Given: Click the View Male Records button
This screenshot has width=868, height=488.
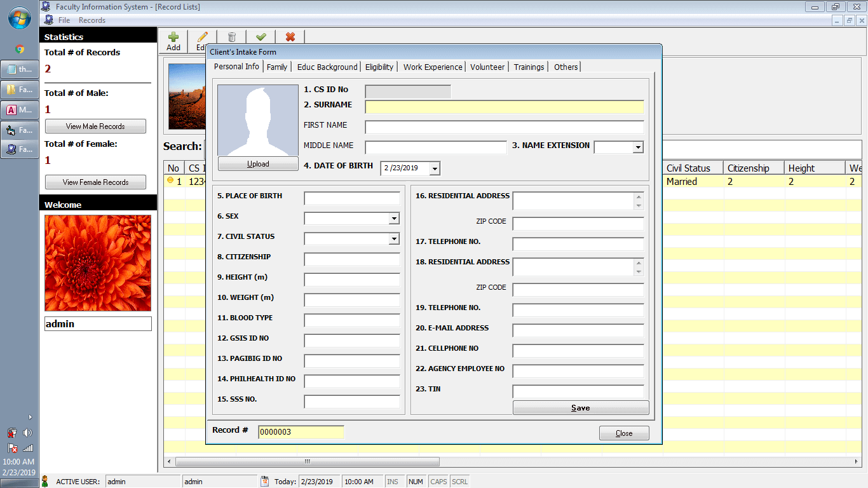Looking at the screenshot, I should 95,126.
